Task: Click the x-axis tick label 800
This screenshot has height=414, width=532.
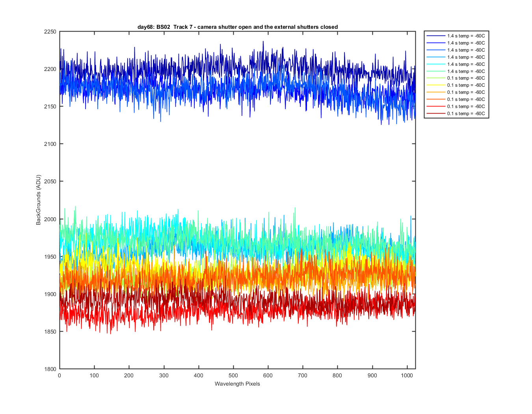Action: [337, 375]
